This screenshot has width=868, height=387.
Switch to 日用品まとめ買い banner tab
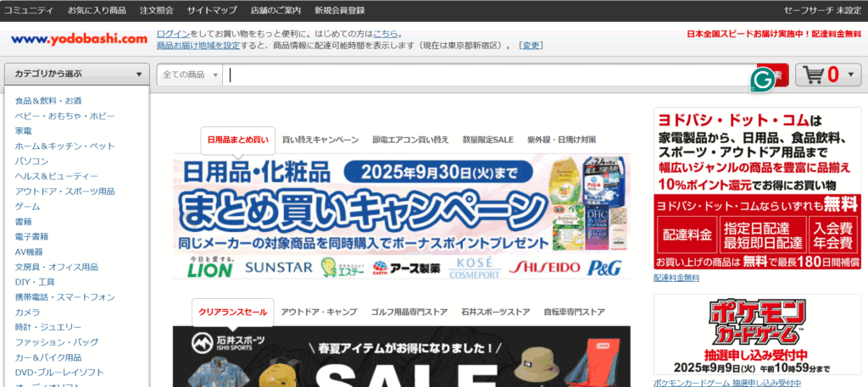[x=237, y=140]
